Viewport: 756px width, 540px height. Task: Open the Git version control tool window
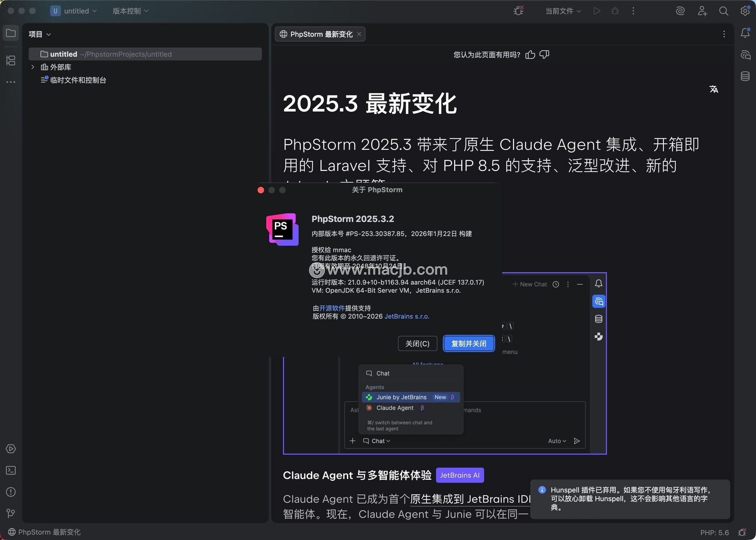[11, 513]
